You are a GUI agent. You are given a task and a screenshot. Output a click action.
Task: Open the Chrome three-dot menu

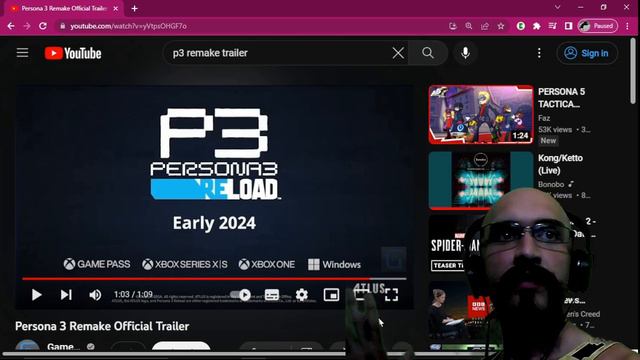pos(628,26)
